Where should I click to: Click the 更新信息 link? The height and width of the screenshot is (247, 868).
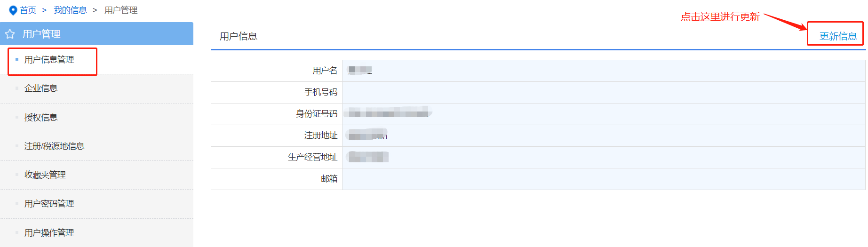tap(838, 36)
